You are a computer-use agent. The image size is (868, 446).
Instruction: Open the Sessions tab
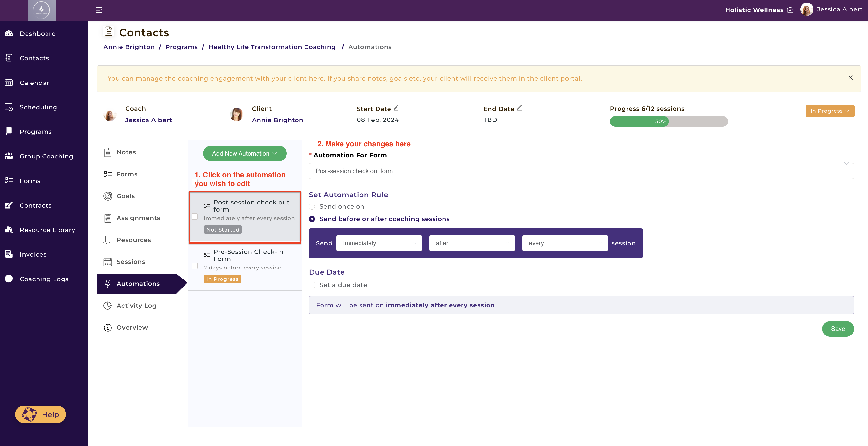[131, 262]
